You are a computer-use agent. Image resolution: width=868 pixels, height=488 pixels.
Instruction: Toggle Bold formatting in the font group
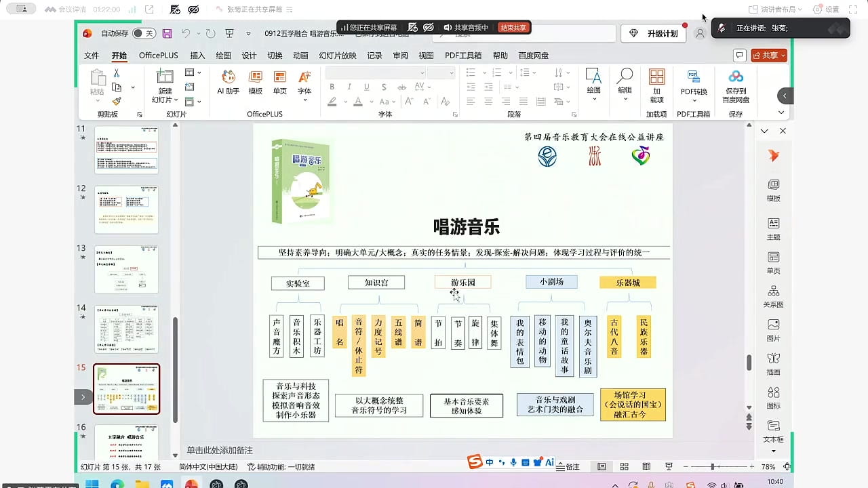pos(332,87)
